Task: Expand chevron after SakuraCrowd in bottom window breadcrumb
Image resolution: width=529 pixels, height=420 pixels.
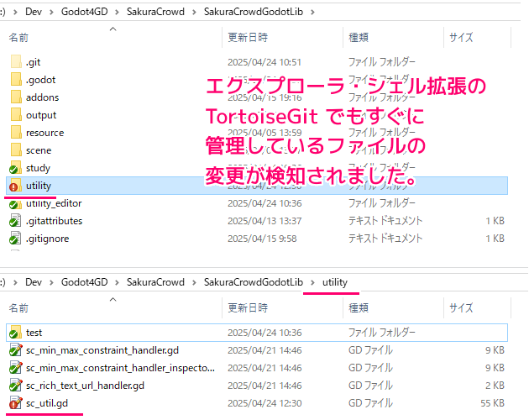Action: (194, 282)
